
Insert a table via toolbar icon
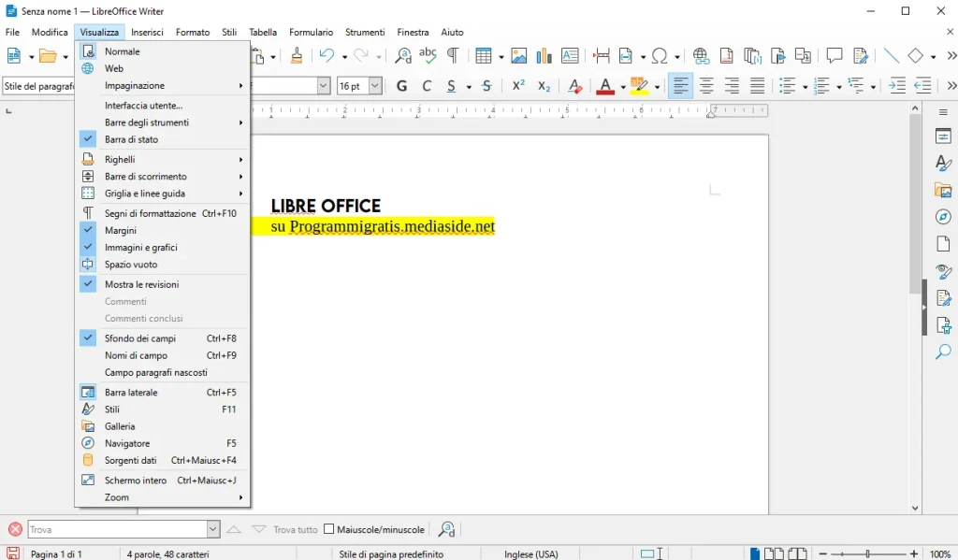coord(484,55)
